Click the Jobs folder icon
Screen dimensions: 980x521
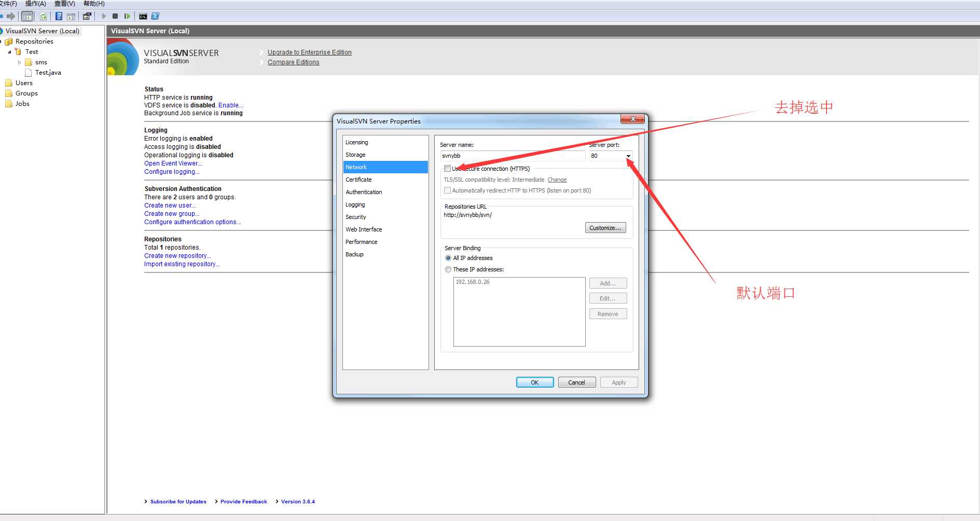click(x=9, y=104)
